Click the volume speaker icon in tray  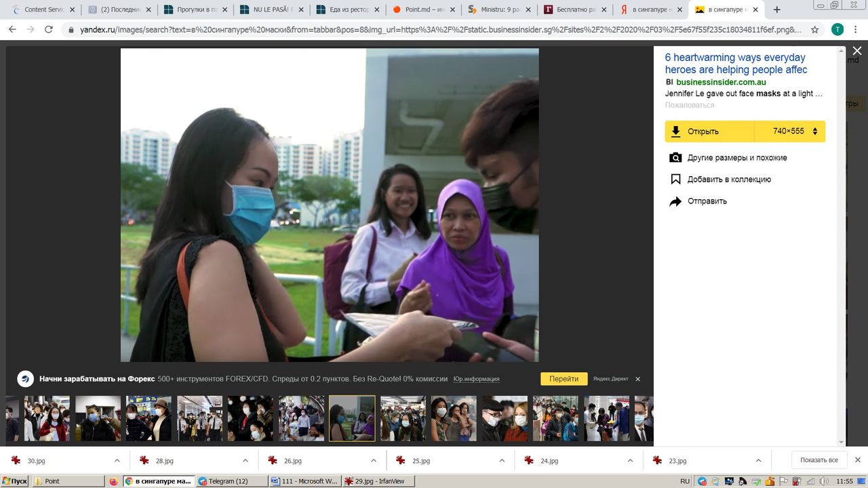coord(824,481)
